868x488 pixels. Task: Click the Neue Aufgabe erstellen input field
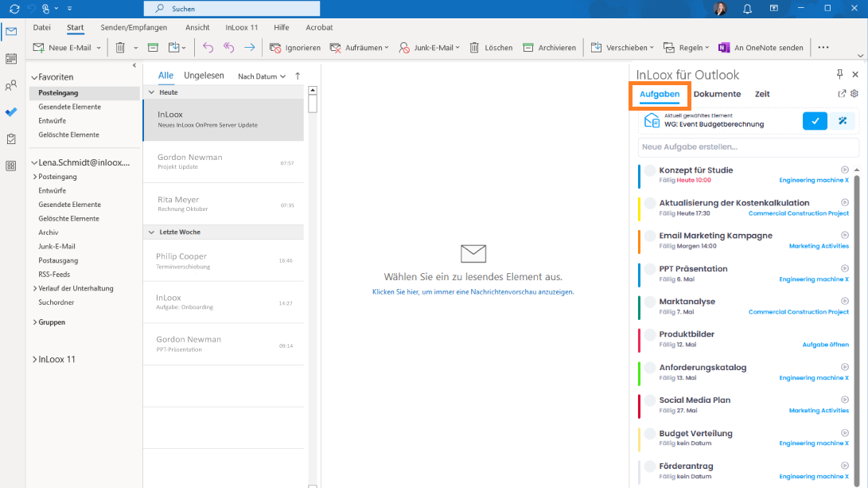749,146
